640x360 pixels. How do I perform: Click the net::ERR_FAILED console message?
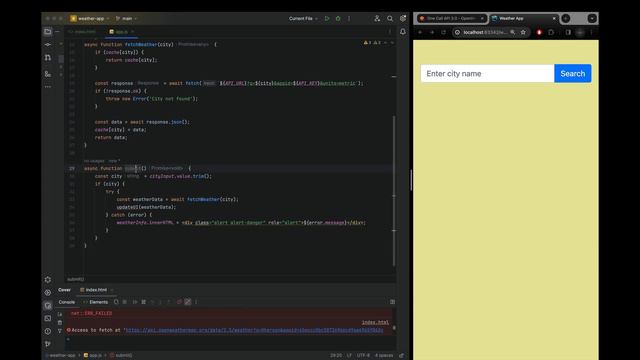pyautogui.click(x=91, y=313)
